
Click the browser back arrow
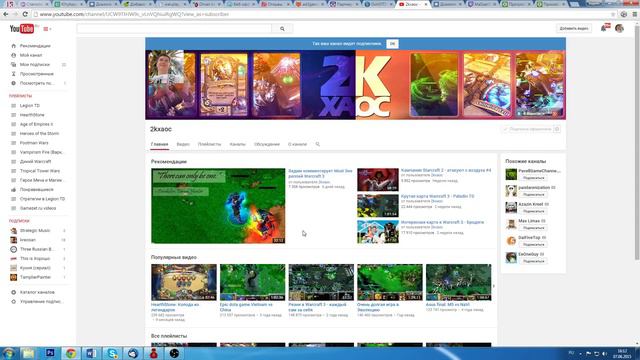coord(6,14)
